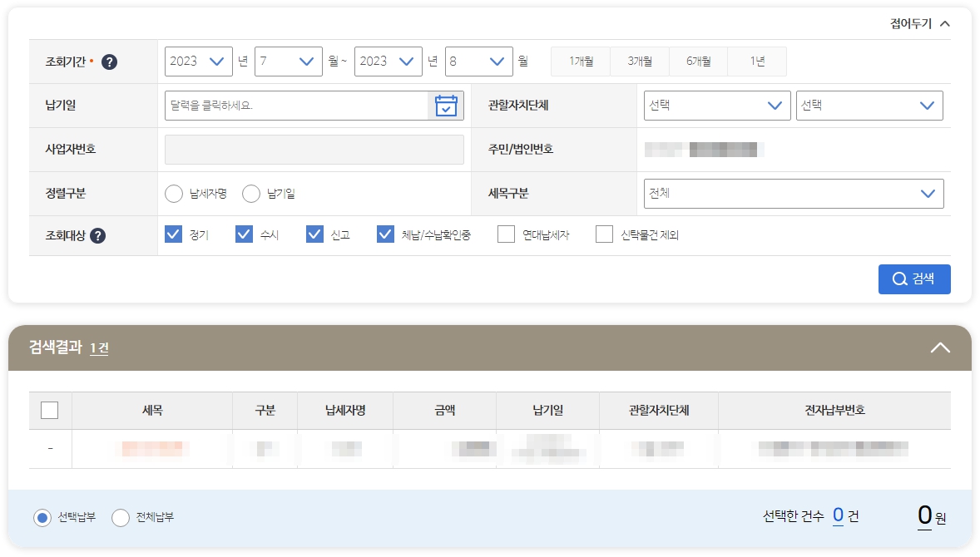Open the calendar picker for 납기일
This screenshot has width=980, height=557.
click(x=446, y=106)
